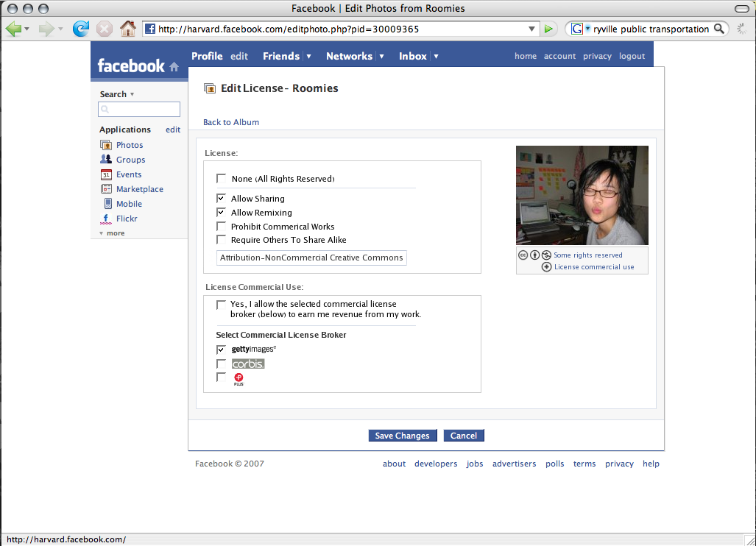Open the Marketplace sidebar icon
756x546 pixels.
pos(106,189)
